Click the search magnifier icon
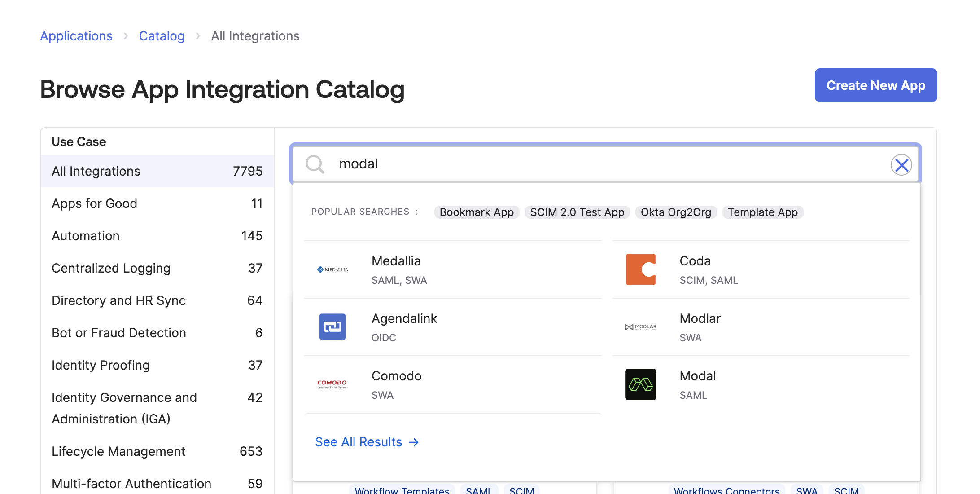The image size is (980, 494). click(315, 164)
